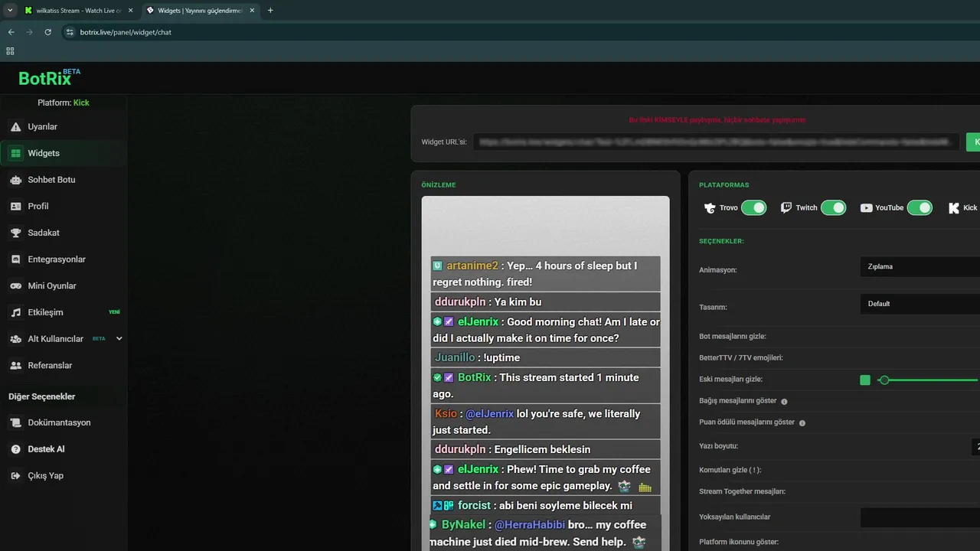Switch to wilkatiss Stream browser tab
Image resolution: width=980 pixels, height=551 pixels.
pos(77,11)
